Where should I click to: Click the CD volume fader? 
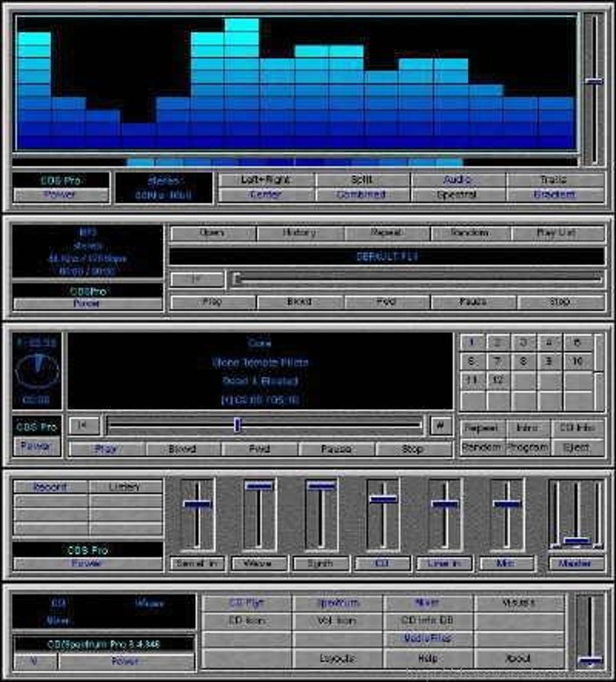point(383,515)
